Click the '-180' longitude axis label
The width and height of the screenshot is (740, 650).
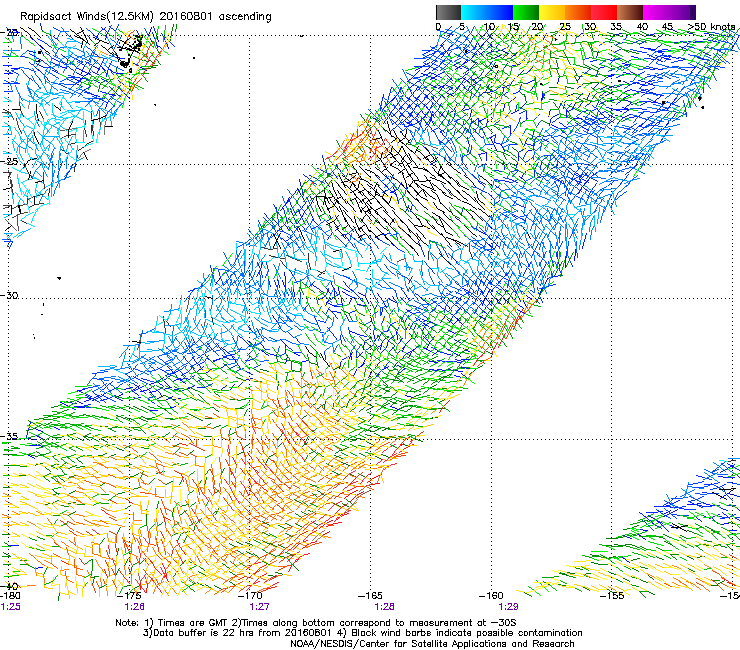pyautogui.click(x=10, y=595)
